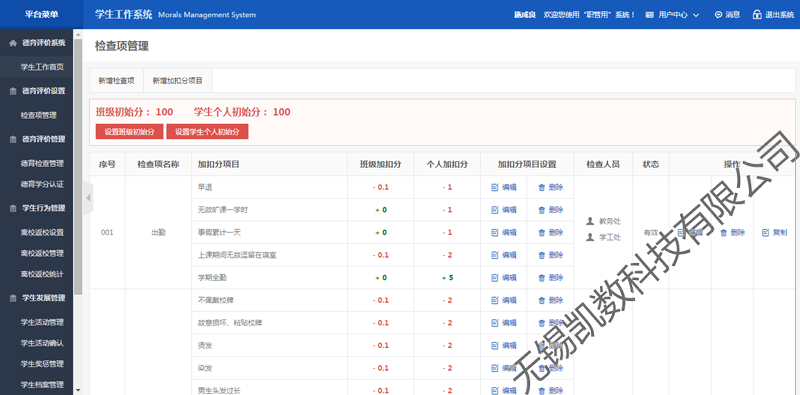Edit the 早退 deduction item
The height and width of the screenshot is (395, 800).
[x=504, y=187]
